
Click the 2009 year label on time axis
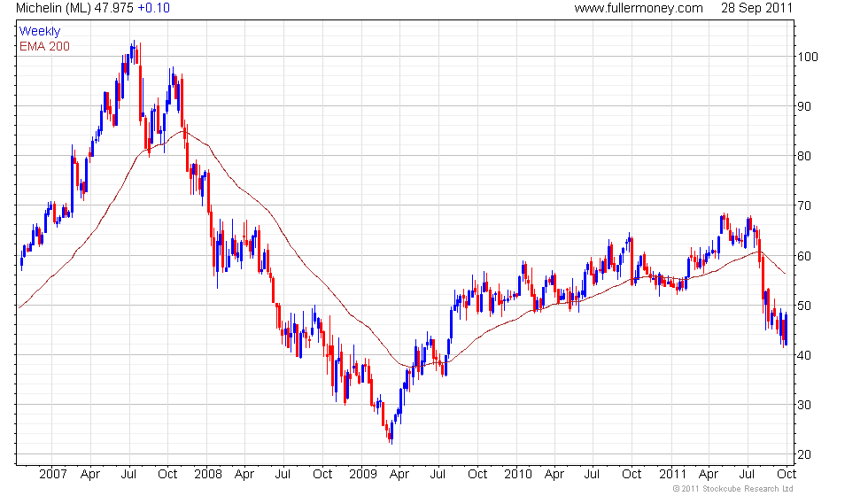pos(363,474)
